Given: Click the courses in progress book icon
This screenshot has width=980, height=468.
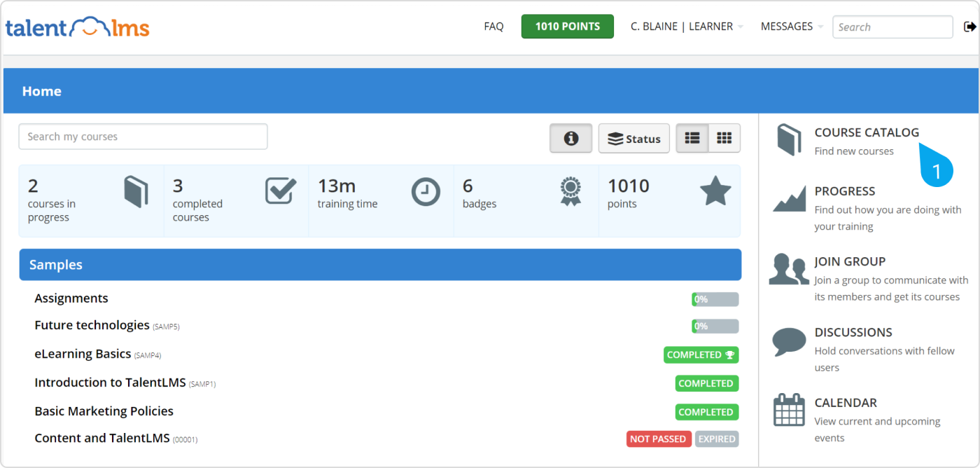Looking at the screenshot, I should pyautogui.click(x=136, y=191).
